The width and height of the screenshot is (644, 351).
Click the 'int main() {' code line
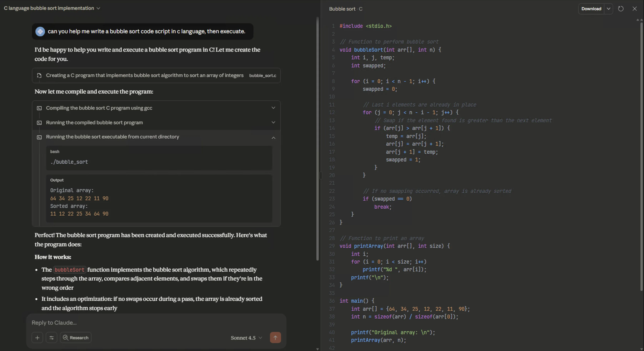[x=357, y=301]
